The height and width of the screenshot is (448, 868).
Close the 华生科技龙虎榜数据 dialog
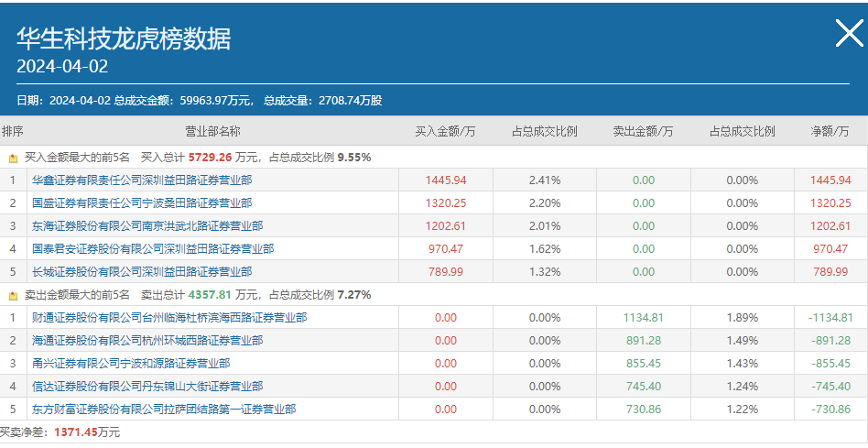point(849,32)
